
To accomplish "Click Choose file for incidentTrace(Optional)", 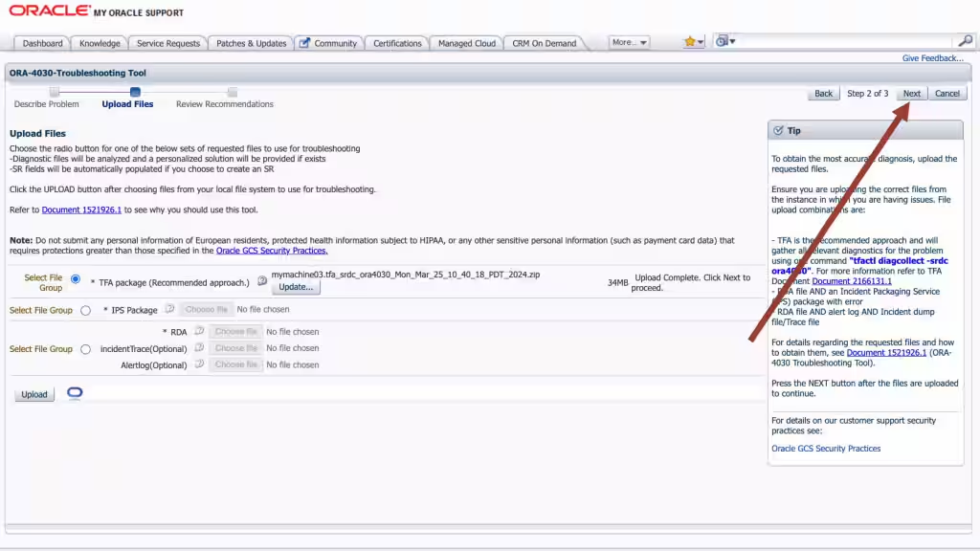I will [235, 348].
